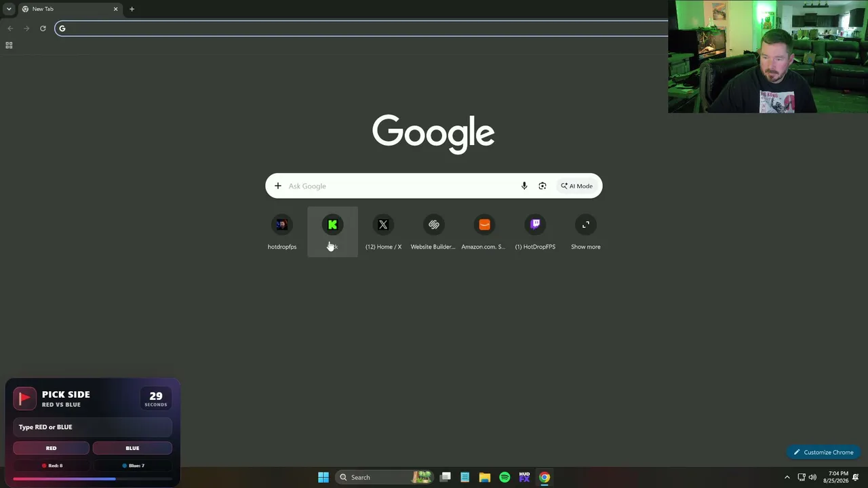Click the Chrome taskbar icon
The image size is (868, 488).
544,477
